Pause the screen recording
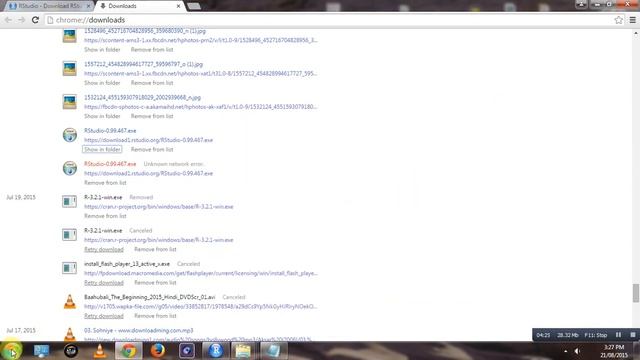Image resolution: width=640 pixels, height=360 pixels. pos(618,335)
